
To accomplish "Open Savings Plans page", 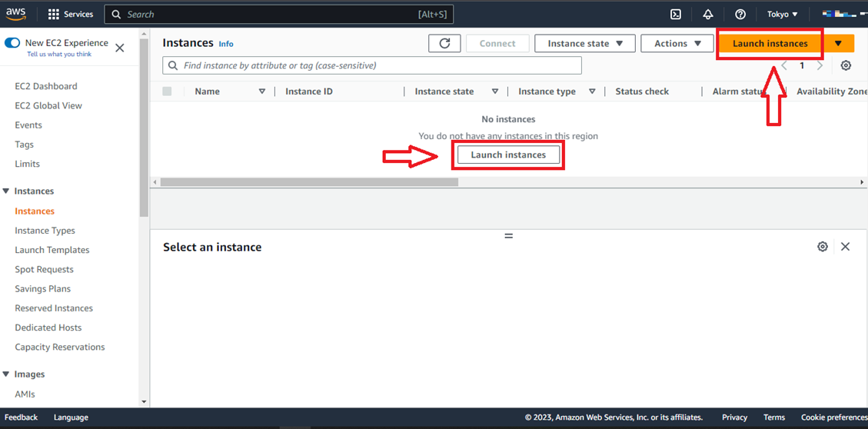I will 42,288.
